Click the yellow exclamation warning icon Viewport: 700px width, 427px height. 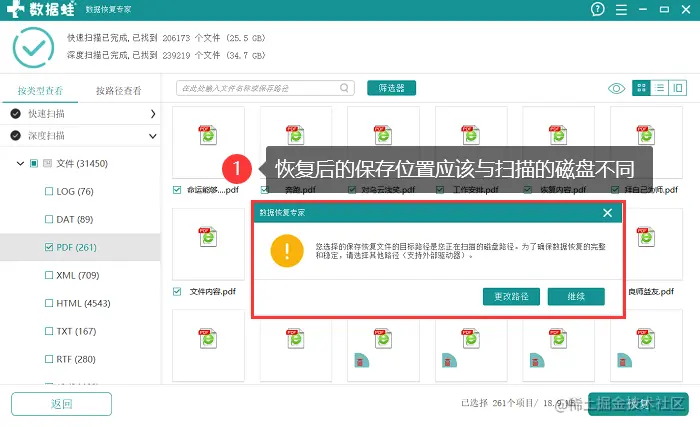pos(287,251)
